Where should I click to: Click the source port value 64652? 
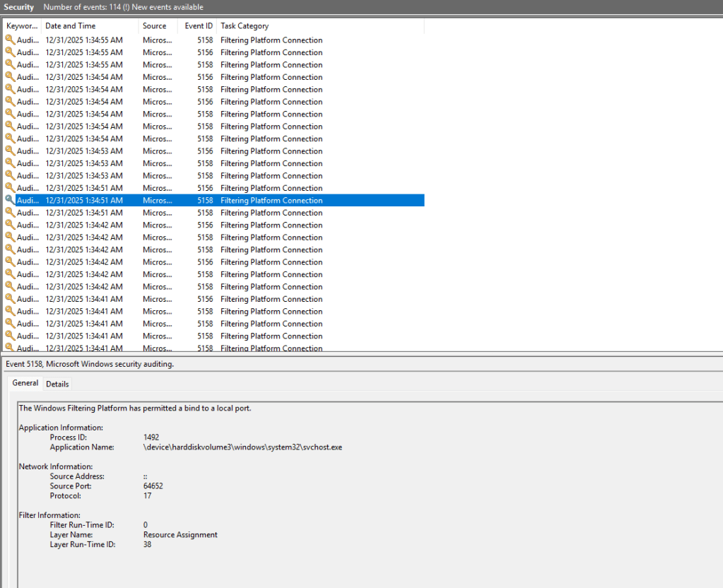153,486
